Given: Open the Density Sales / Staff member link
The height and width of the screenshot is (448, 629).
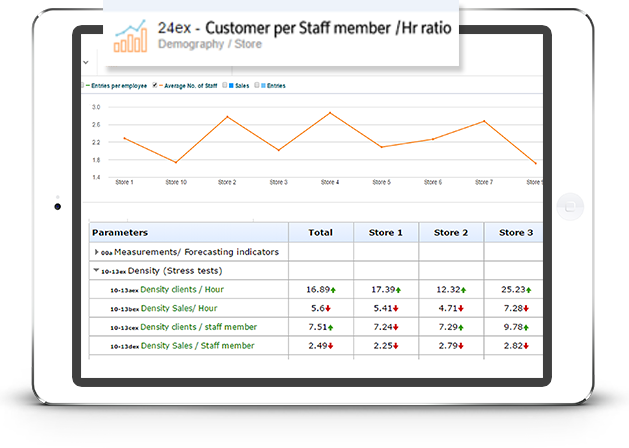Looking at the screenshot, I should 197,346.
